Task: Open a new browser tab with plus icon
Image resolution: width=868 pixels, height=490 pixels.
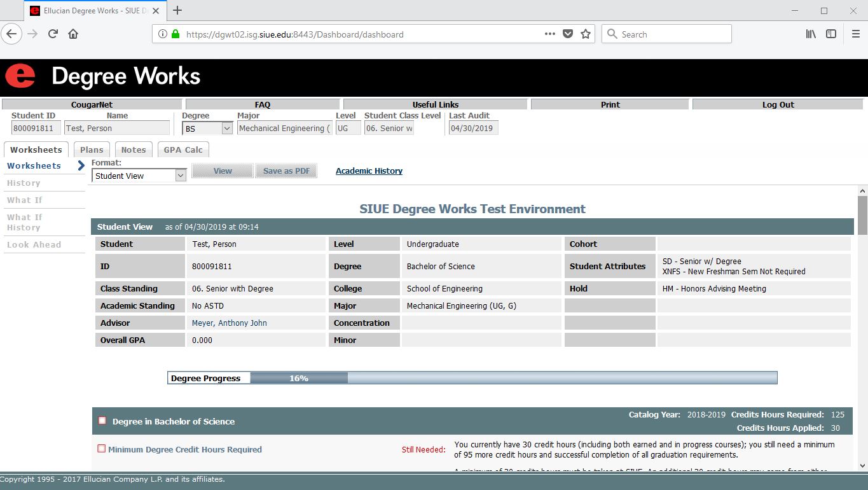Action: 177,10
